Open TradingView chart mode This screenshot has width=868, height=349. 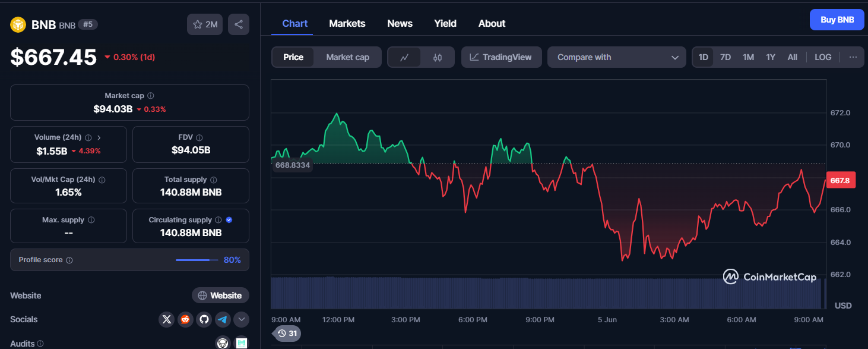[501, 57]
